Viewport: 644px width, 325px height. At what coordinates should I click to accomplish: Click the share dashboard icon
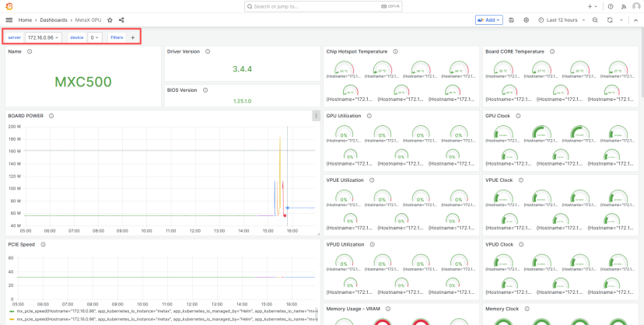(x=121, y=19)
